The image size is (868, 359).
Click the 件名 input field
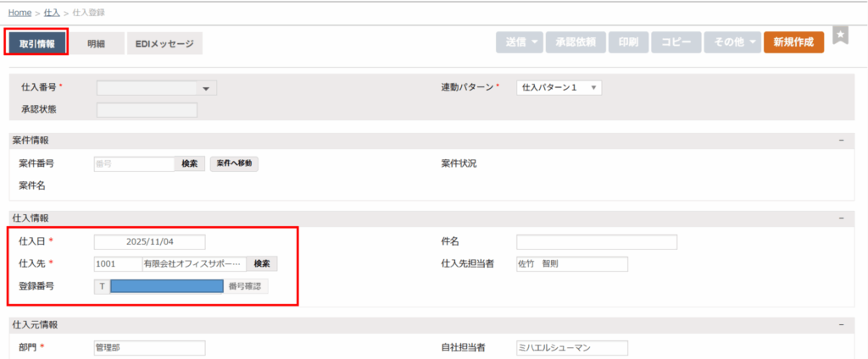coord(597,242)
